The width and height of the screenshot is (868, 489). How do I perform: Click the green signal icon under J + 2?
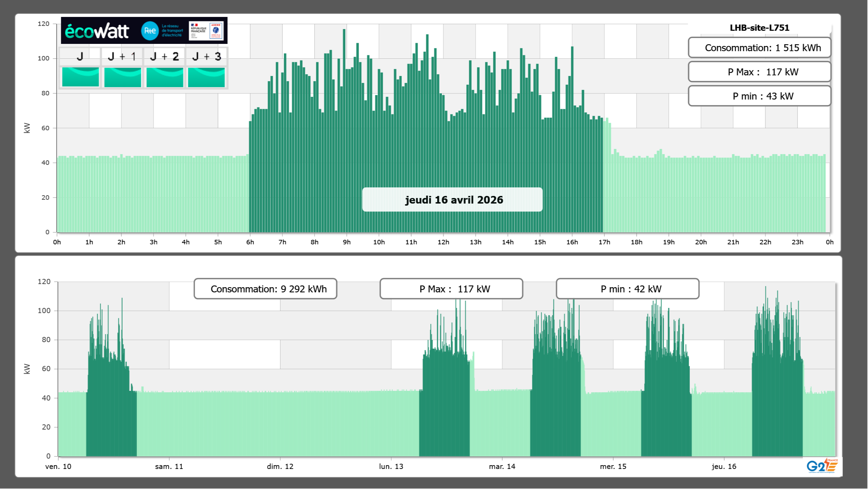coord(165,77)
